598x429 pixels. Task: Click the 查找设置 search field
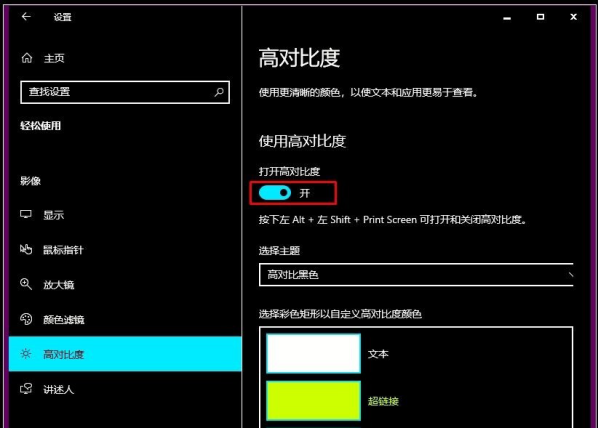coord(125,92)
